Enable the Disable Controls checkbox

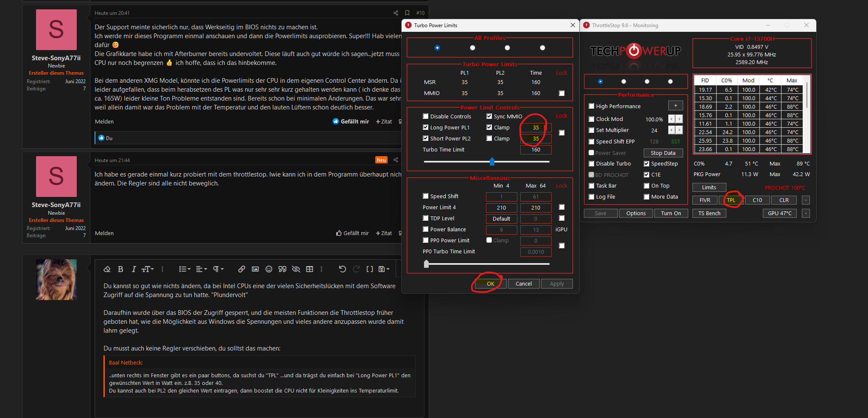[426, 116]
